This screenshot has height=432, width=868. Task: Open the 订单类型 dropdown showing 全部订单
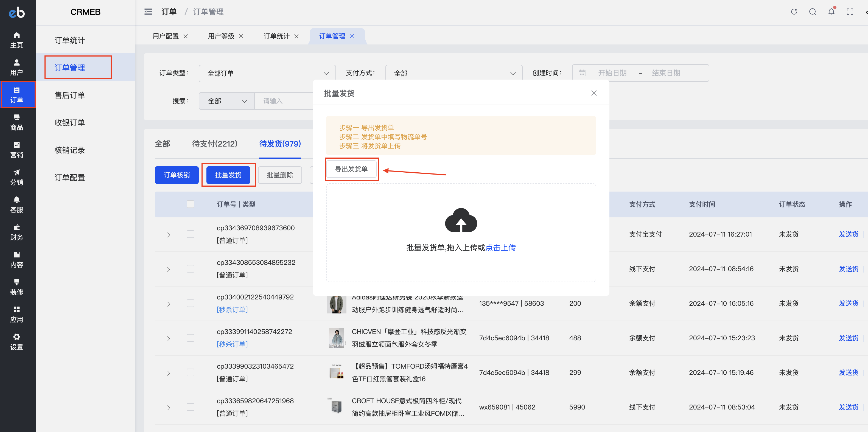click(x=267, y=73)
